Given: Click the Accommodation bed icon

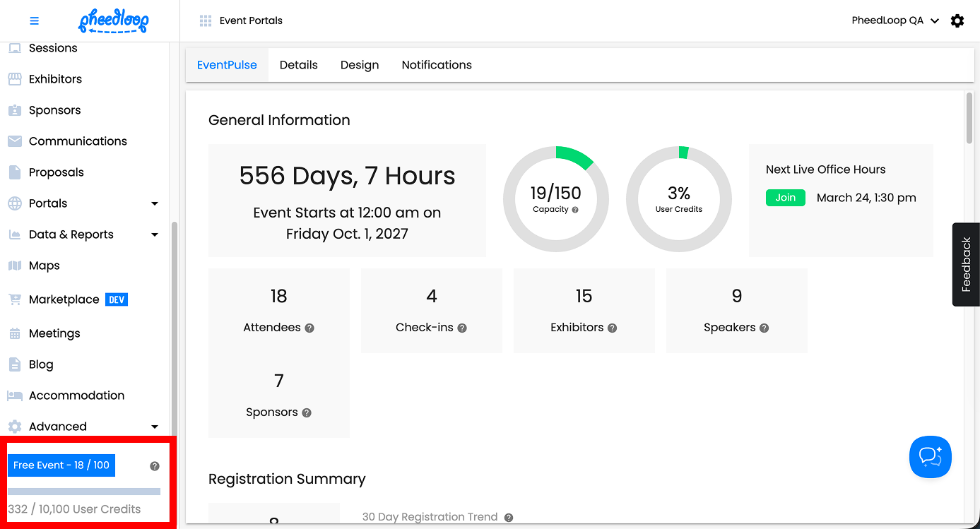Looking at the screenshot, I should point(15,396).
